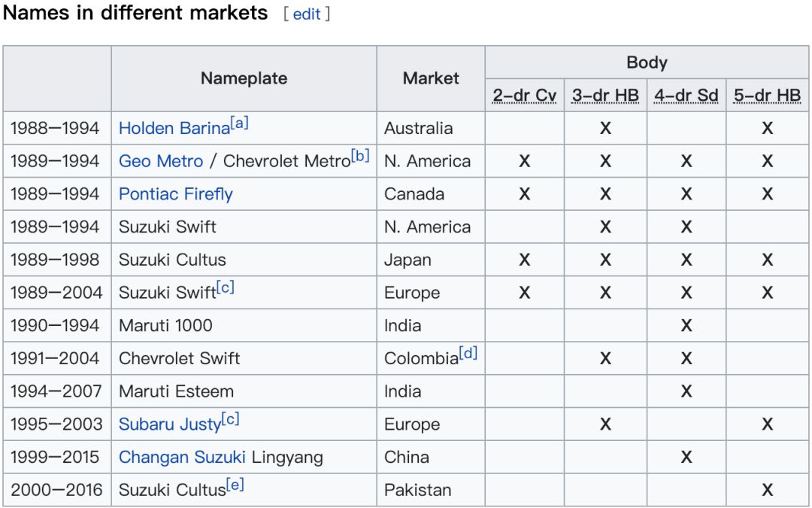This screenshot has height=508, width=812.
Task: Click footnote [c] next to Subaru Justy
Action: click(230, 419)
